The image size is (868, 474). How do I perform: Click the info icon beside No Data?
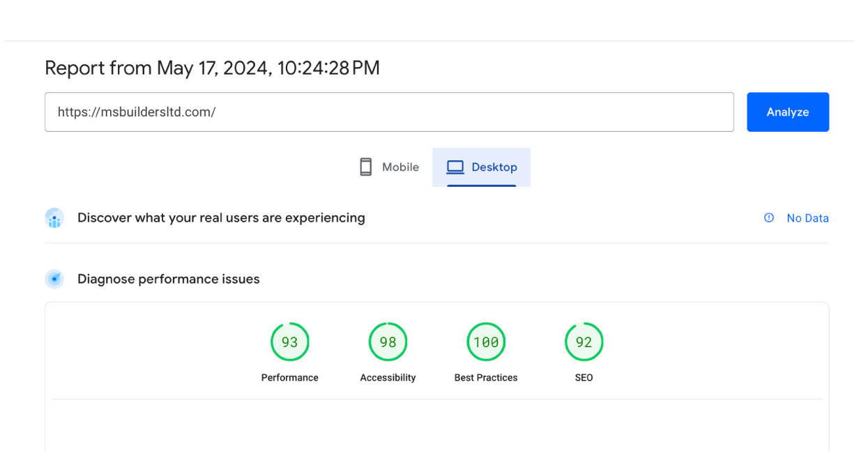(x=769, y=218)
